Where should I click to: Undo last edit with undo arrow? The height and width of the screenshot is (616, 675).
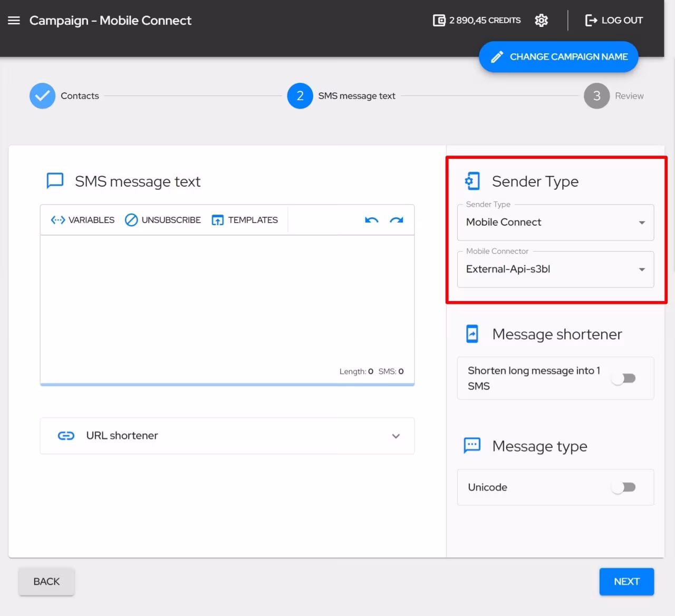coord(371,220)
